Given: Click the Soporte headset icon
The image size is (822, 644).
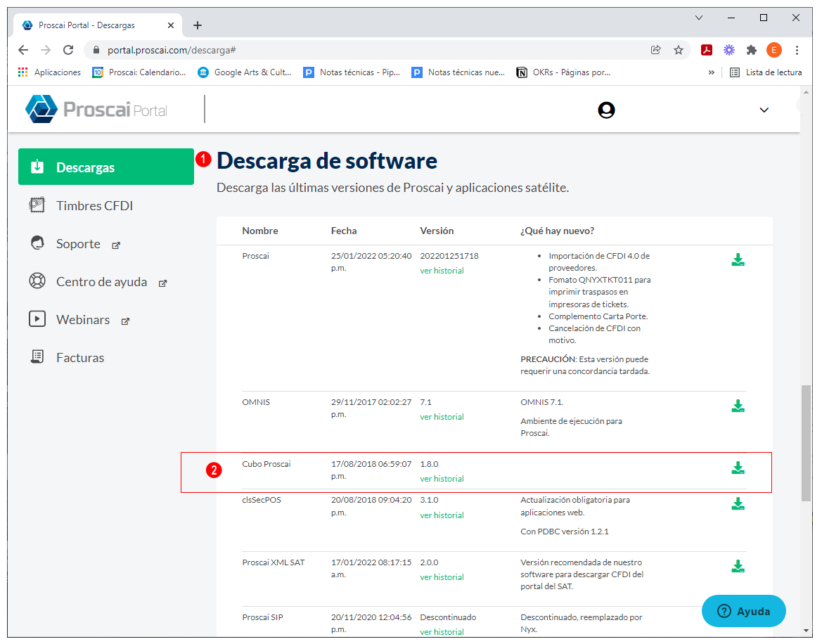Looking at the screenshot, I should 37,243.
